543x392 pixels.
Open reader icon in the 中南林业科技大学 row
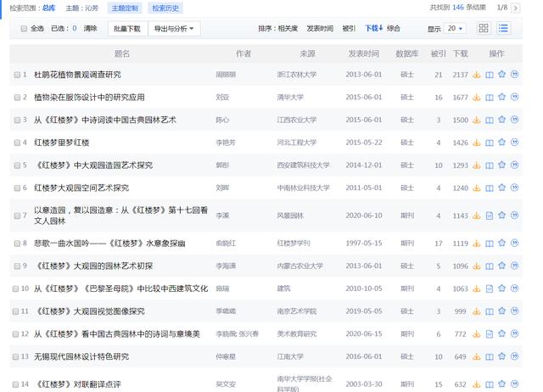coord(490,188)
